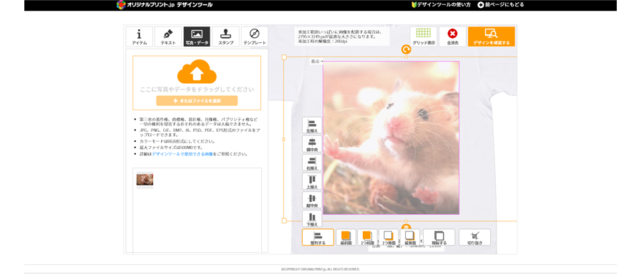Click the rotate handle above the image
This screenshot has height=275, width=644.
click(406, 49)
